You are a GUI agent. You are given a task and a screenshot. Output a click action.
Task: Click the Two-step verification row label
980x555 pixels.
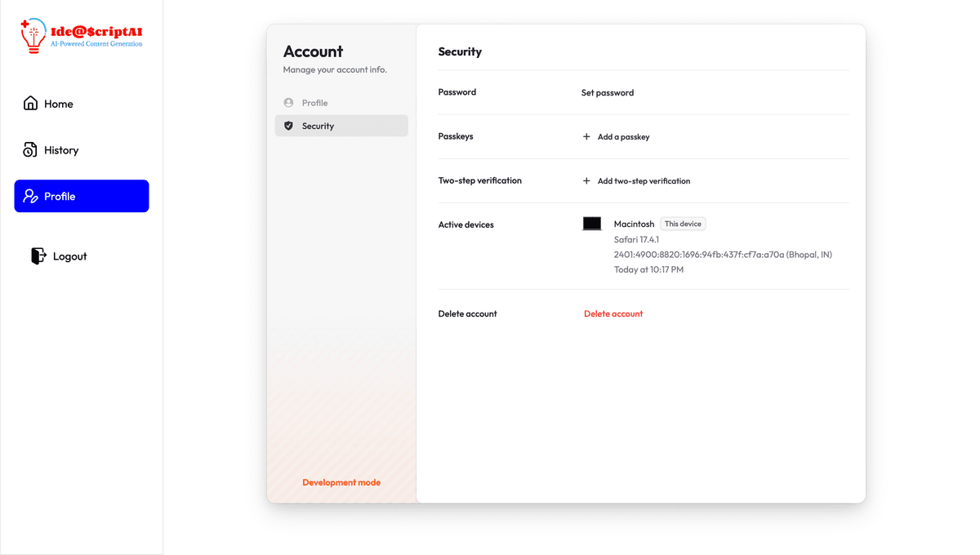pos(480,180)
